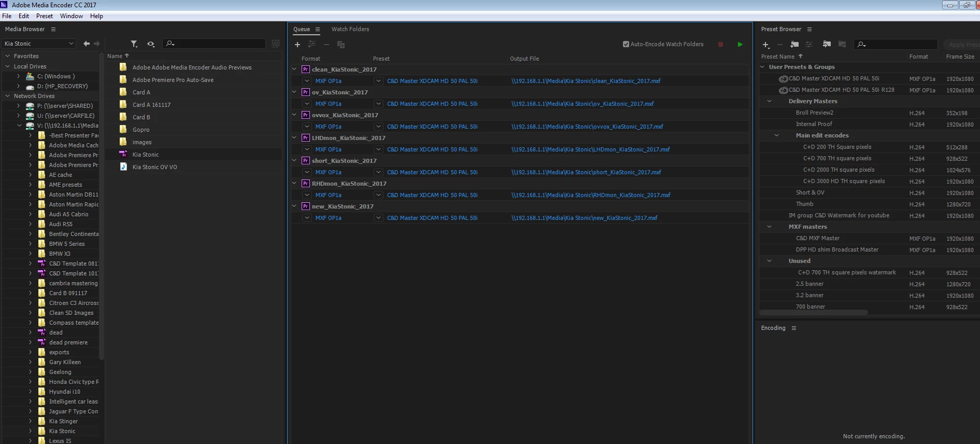Open the Edit menu
Image resolution: width=980 pixels, height=444 pixels.
click(24, 16)
